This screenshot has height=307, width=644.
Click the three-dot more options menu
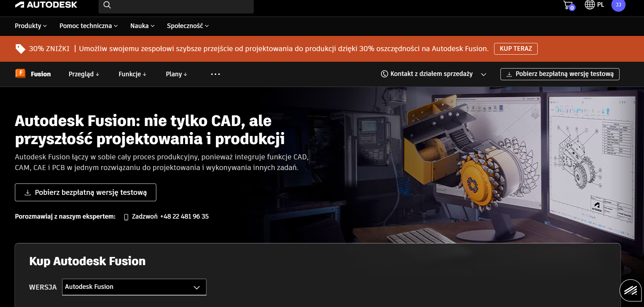215,74
